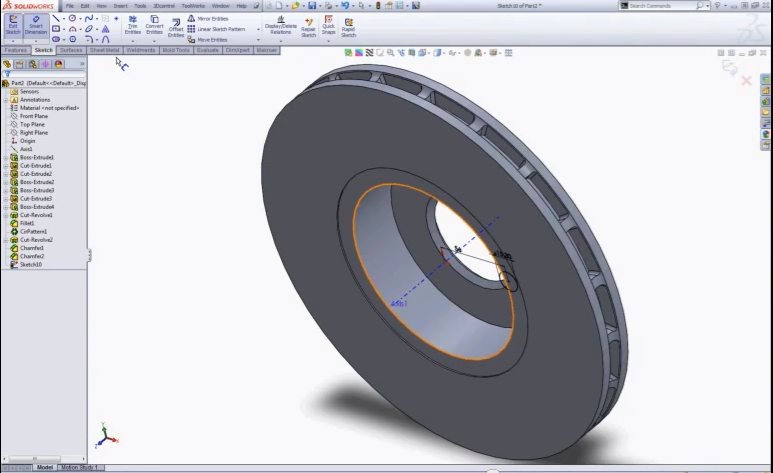Switch to the Evaluate tab

tap(208, 50)
